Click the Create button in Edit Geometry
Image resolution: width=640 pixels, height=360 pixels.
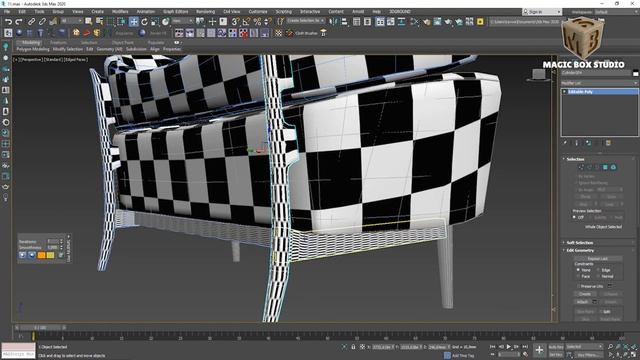[585, 294]
